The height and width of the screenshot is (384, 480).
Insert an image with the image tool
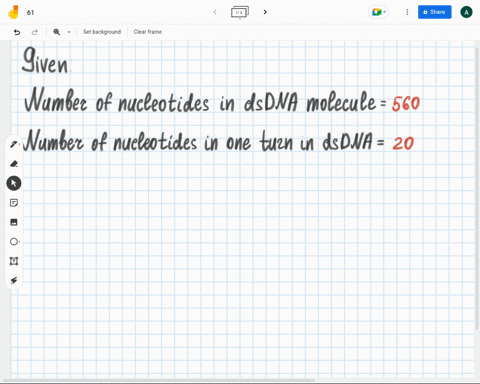(14, 222)
